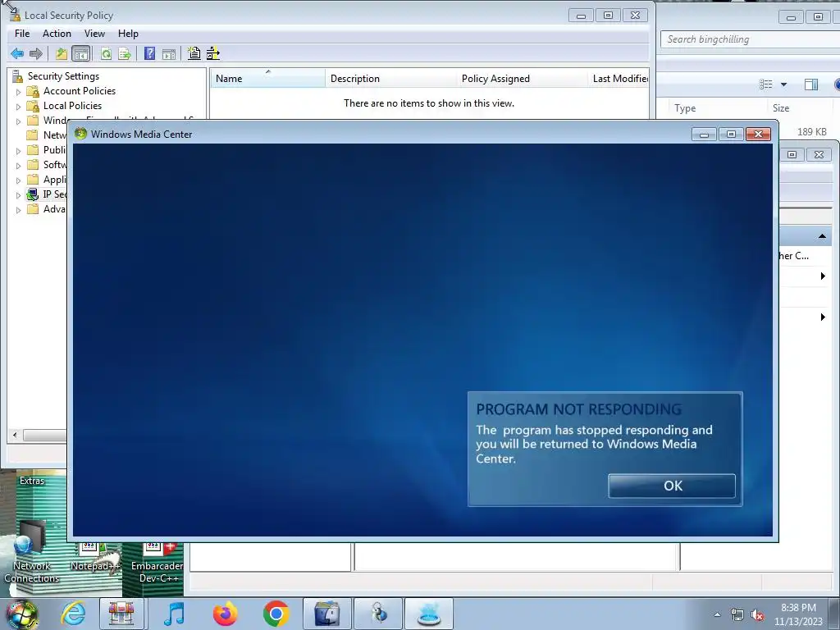Open the Action menu
The width and height of the screenshot is (840, 630).
click(57, 33)
